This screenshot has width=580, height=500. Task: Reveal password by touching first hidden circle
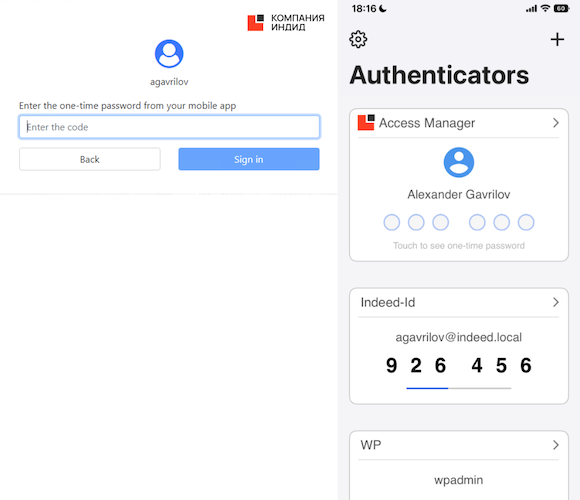pos(391,222)
